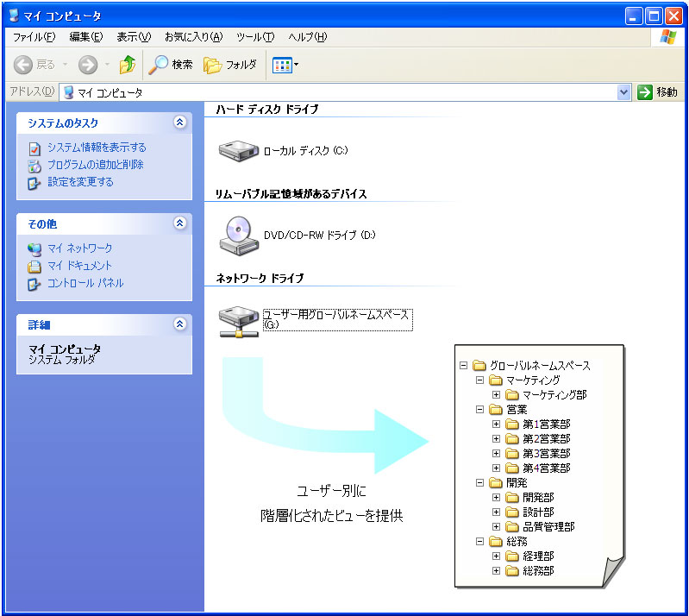The height and width of the screenshot is (616, 689).
Task: Expand the 総務部 tree node
Action: (x=496, y=571)
